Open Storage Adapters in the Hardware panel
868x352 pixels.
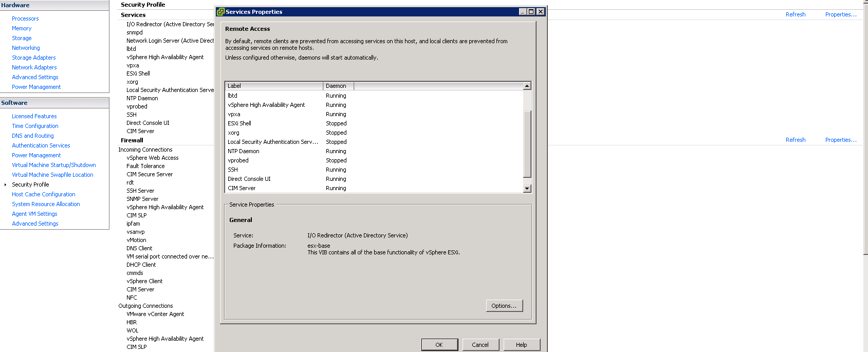34,58
